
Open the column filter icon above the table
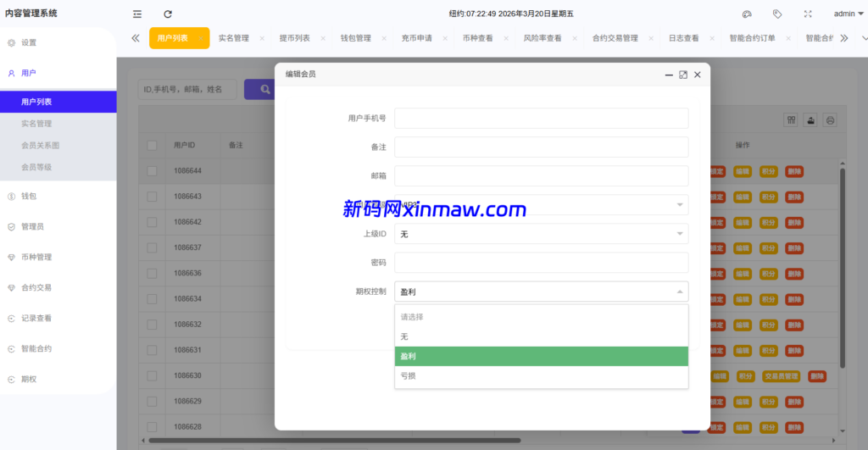[791, 120]
